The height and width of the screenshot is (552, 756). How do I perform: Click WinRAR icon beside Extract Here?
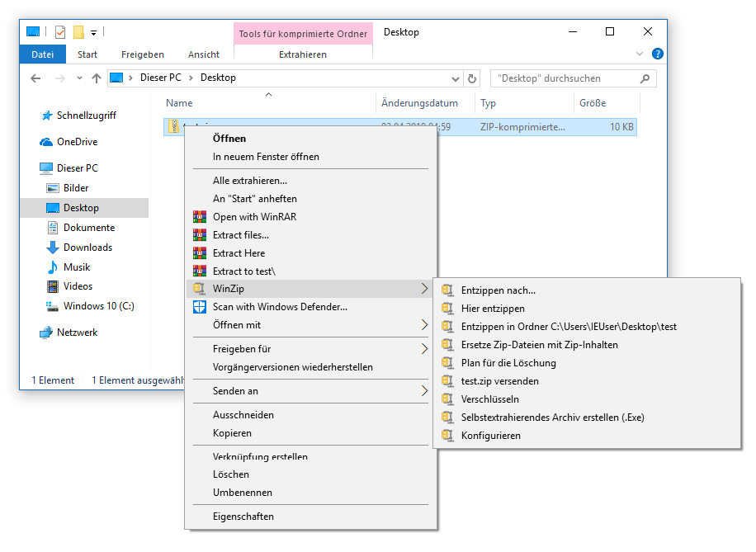click(x=200, y=253)
